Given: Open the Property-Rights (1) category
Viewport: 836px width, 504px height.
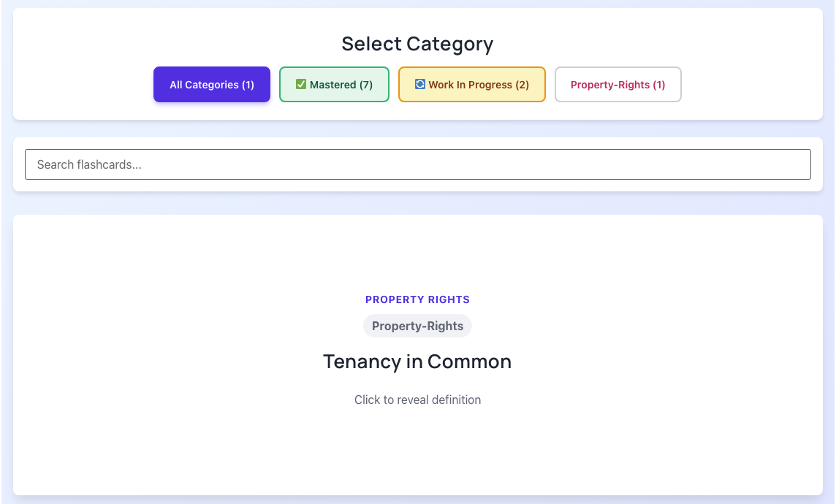Looking at the screenshot, I should point(617,84).
